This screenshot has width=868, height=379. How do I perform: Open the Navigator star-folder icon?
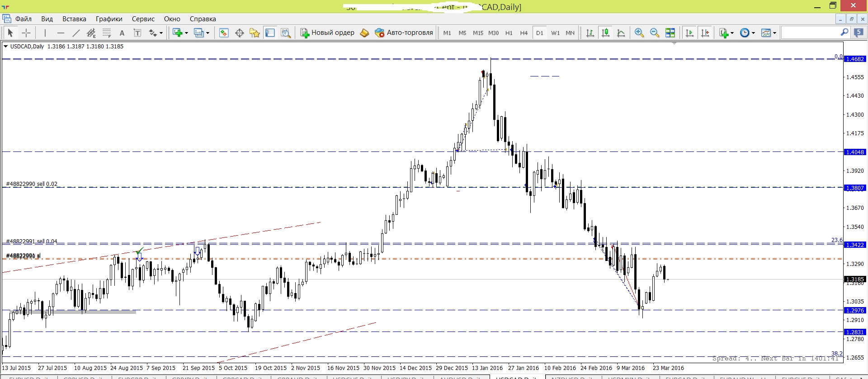tap(255, 33)
